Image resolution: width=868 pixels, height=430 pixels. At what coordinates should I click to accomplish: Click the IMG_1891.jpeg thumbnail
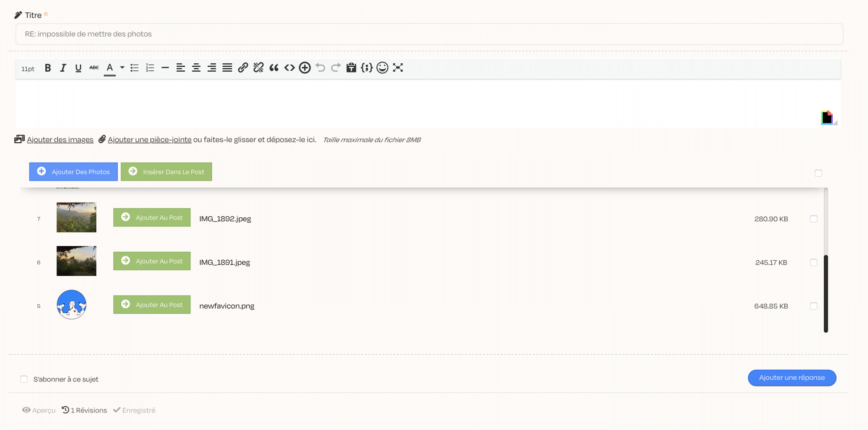(x=76, y=261)
